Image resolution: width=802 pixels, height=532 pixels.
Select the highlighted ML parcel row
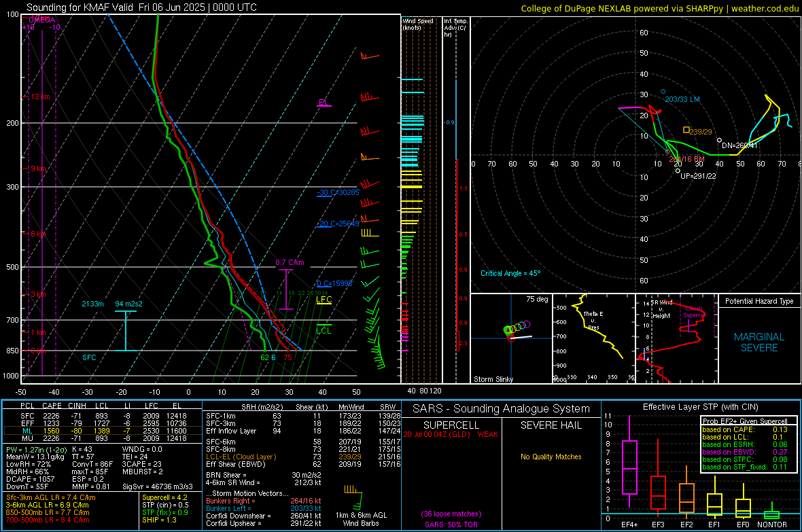[x=103, y=431]
